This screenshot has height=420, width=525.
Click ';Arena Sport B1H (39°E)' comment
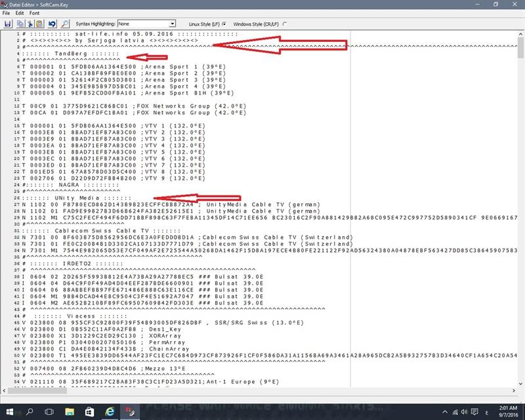(x=187, y=93)
